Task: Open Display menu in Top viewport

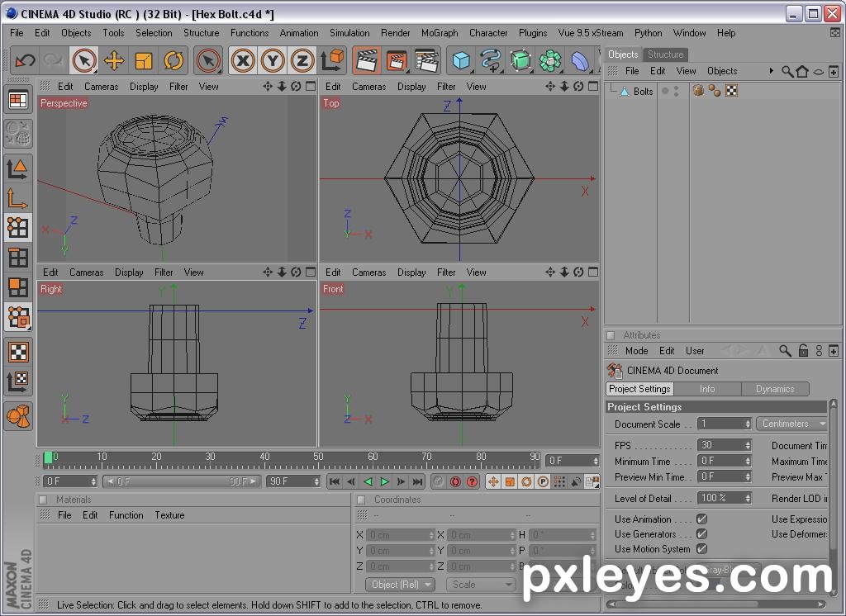Action: 411,87
